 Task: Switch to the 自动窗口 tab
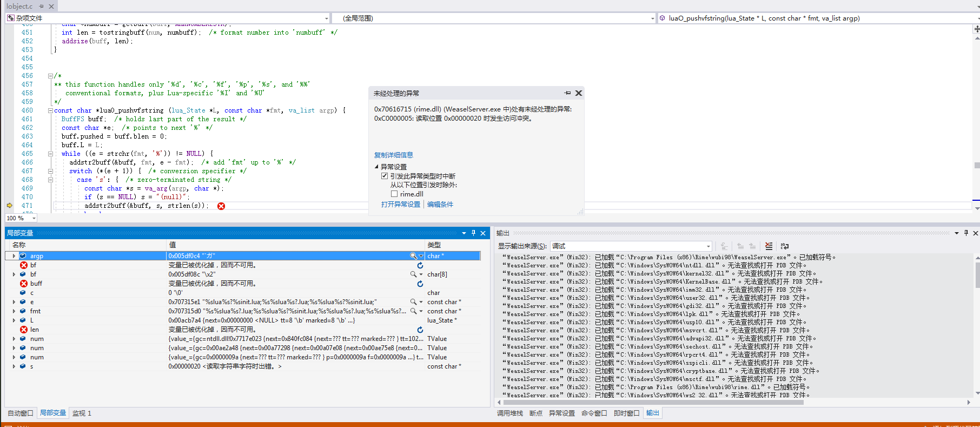click(21, 413)
